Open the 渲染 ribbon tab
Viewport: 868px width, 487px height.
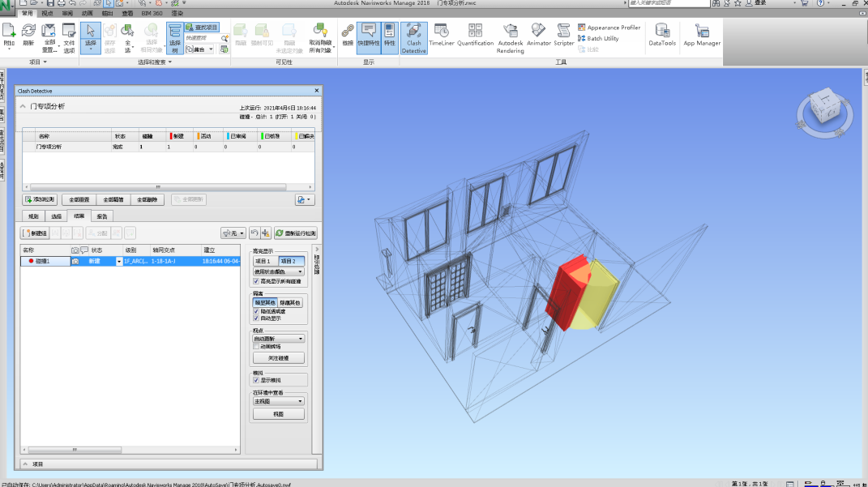coord(177,13)
